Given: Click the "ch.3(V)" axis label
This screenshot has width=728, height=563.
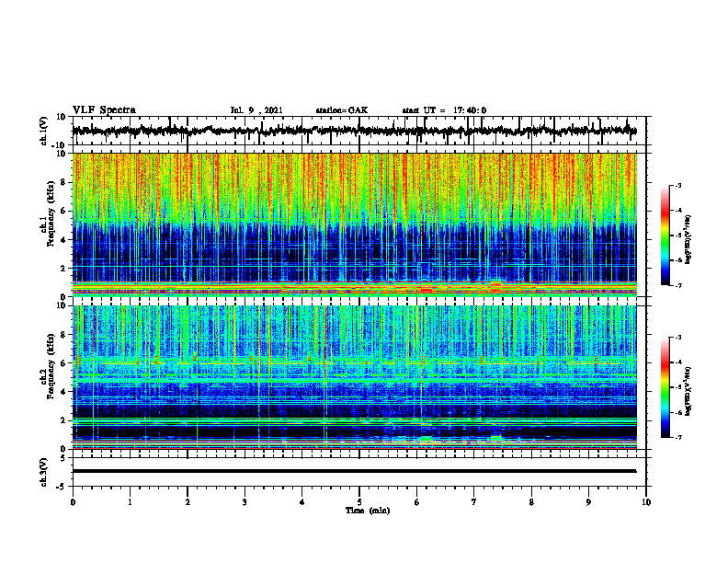Looking at the screenshot, I should [x=44, y=472].
